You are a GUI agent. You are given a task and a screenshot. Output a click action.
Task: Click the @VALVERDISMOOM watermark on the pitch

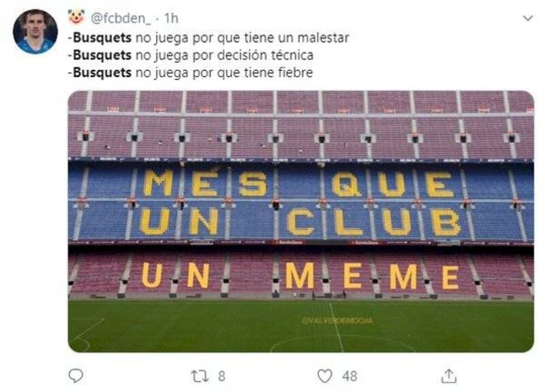337,321
